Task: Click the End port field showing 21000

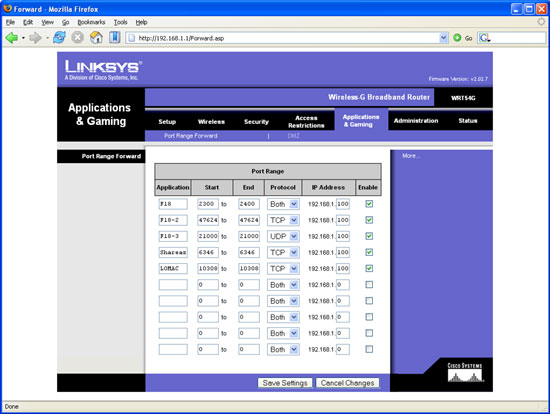Action: [249, 236]
